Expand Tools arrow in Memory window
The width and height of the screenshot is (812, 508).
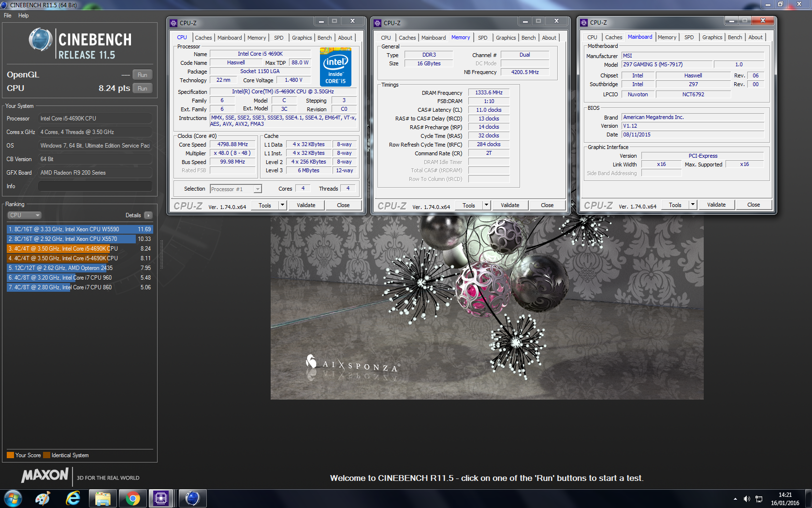[487, 205]
